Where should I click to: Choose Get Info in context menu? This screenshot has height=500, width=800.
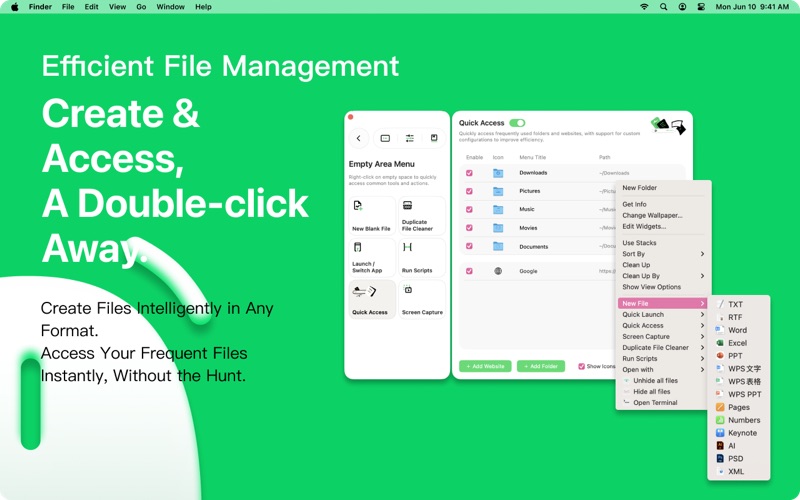(634, 204)
